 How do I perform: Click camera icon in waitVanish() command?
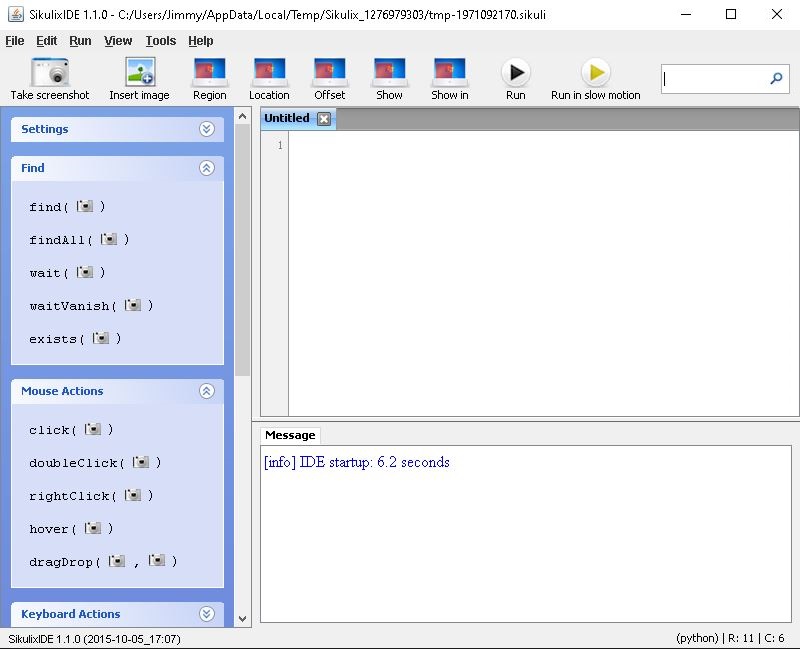(133, 305)
